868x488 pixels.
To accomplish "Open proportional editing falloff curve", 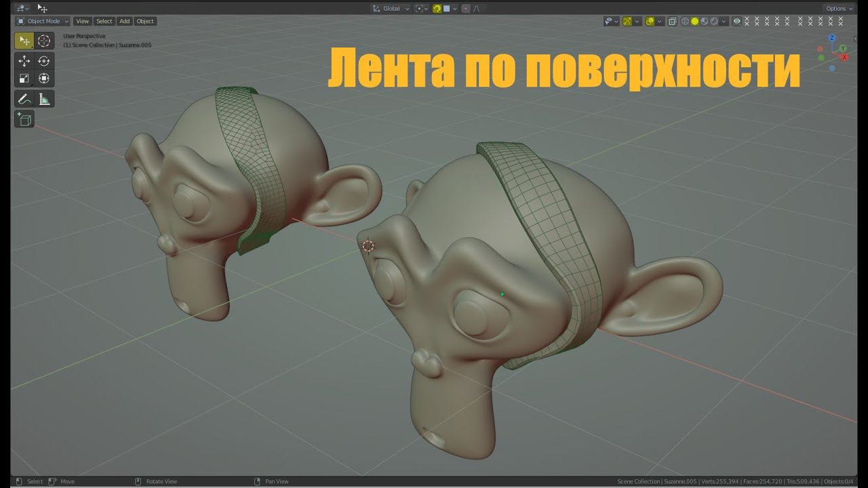I will (476, 8).
